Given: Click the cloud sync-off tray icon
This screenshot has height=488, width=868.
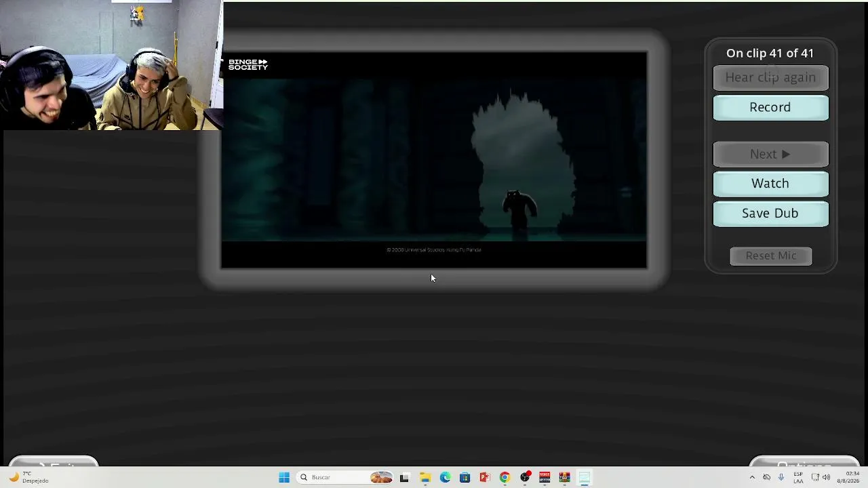Looking at the screenshot, I should [767, 478].
